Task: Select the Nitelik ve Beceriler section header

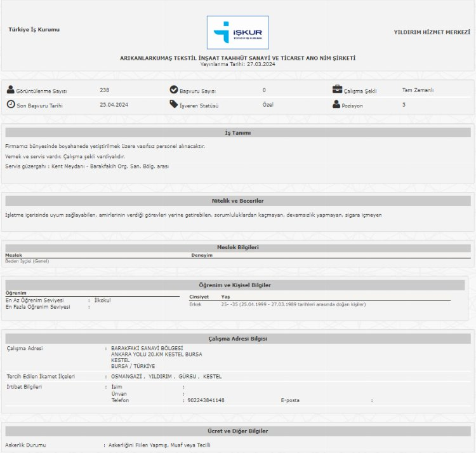Action: pyautogui.click(x=238, y=201)
